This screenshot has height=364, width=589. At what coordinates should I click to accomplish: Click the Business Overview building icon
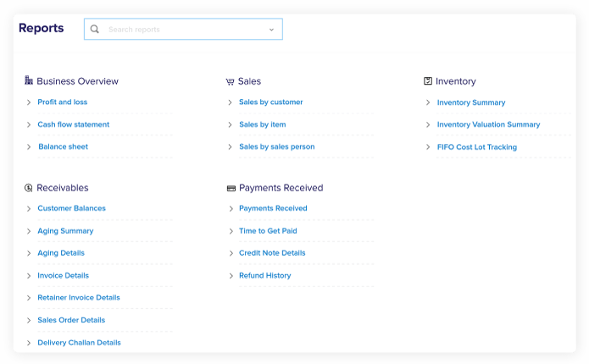(29, 80)
